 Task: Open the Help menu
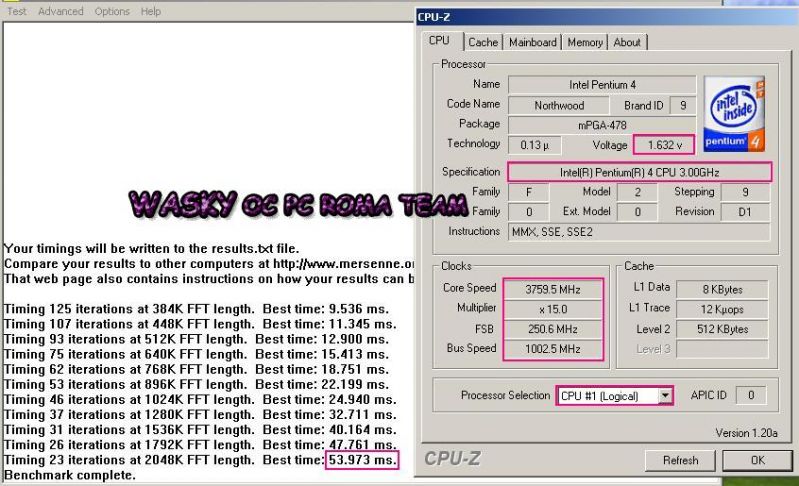[151, 11]
